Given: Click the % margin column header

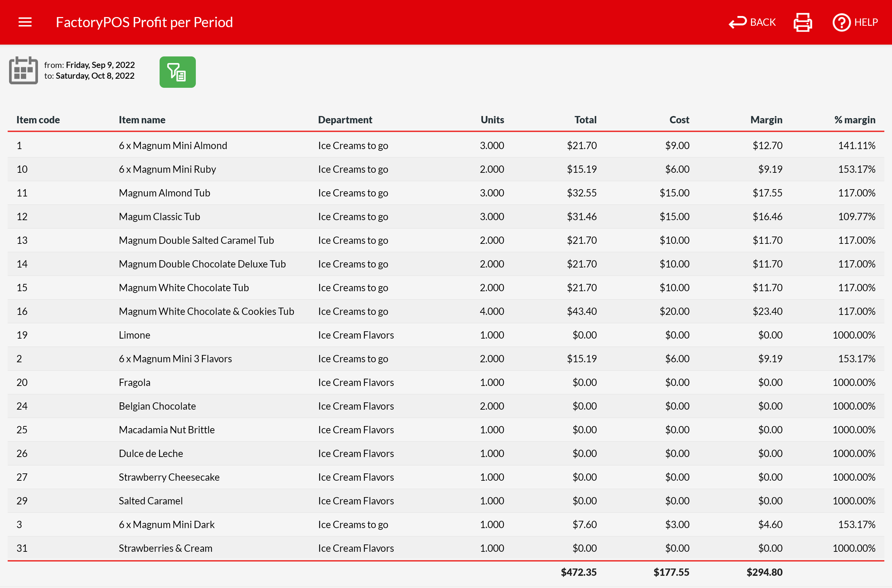Looking at the screenshot, I should [854, 119].
